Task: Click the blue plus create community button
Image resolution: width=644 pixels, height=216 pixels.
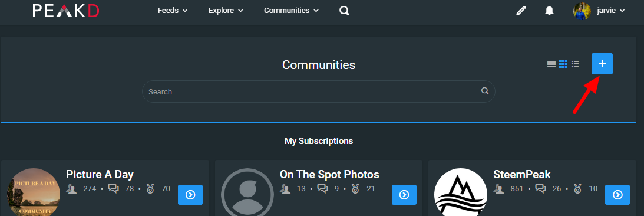Action: pyautogui.click(x=602, y=64)
